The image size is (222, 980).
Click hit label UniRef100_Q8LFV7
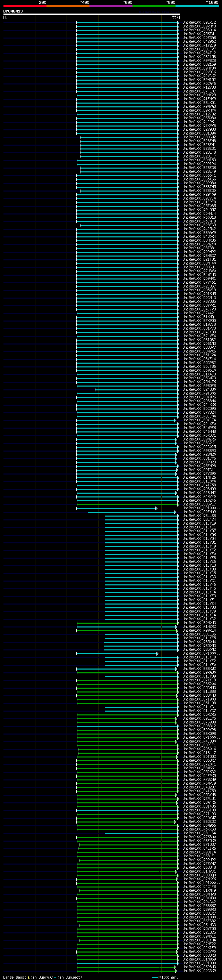(x=199, y=49)
